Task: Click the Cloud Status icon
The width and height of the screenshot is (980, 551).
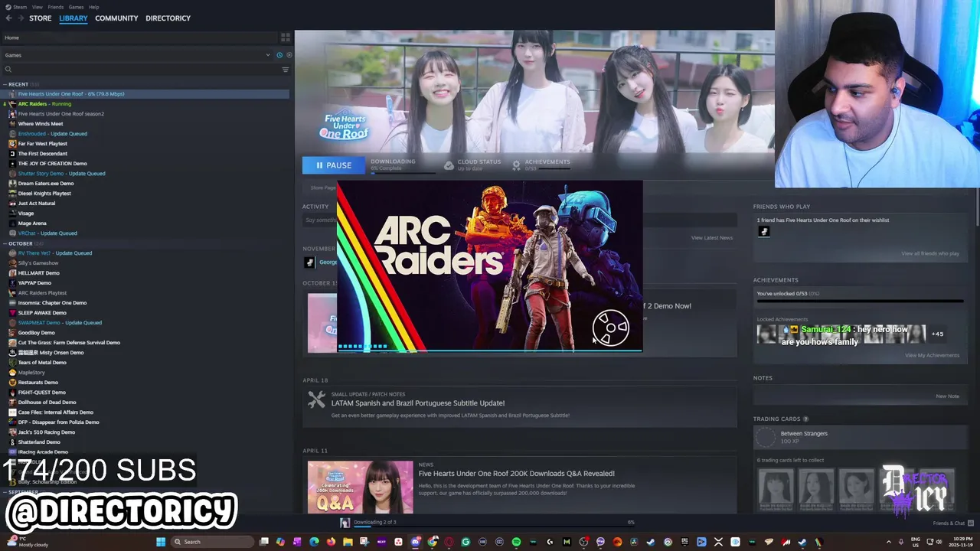Action: pyautogui.click(x=449, y=165)
